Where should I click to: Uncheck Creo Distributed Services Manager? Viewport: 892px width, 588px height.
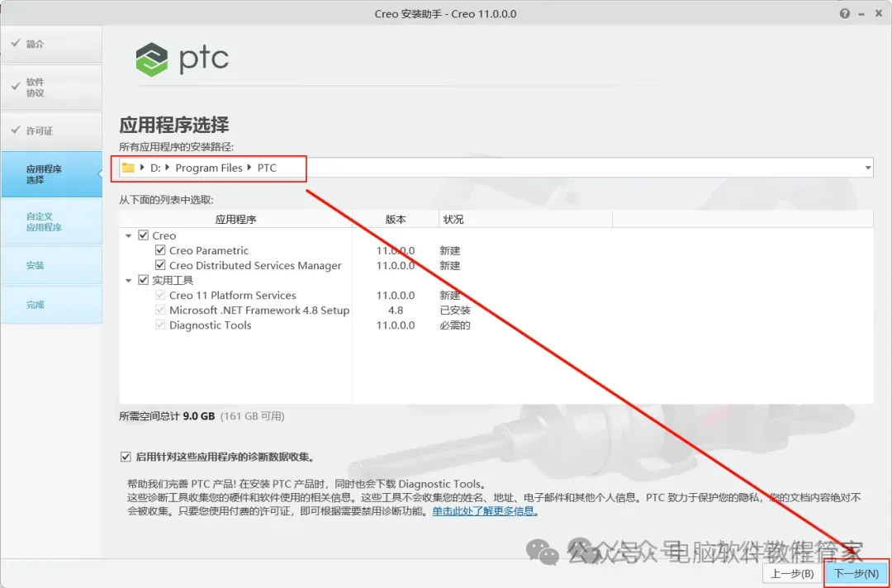pyautogui.click(x=160, y=265)
